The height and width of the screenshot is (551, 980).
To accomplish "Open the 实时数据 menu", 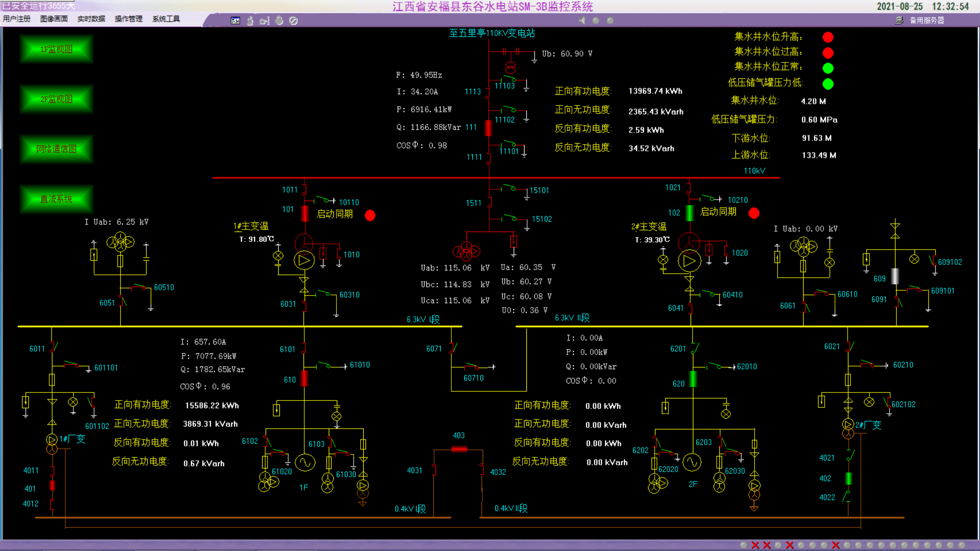I will pos(91,19).
